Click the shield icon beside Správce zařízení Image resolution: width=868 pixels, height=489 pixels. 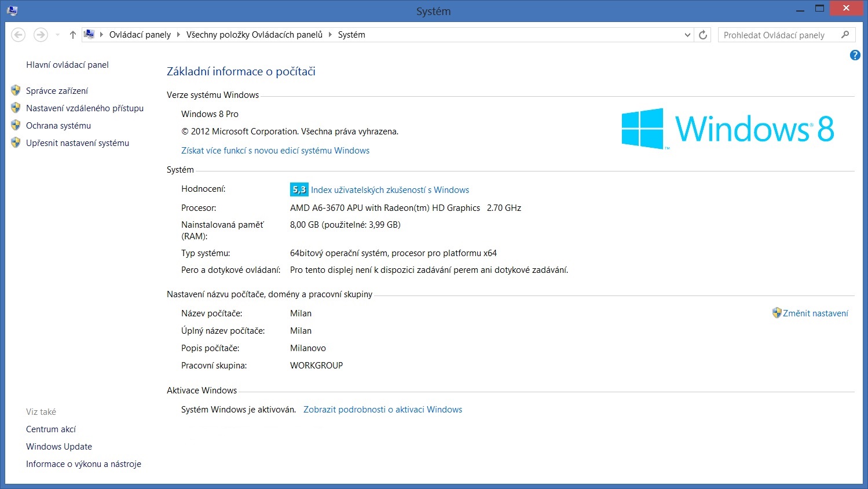coord(16,90)
